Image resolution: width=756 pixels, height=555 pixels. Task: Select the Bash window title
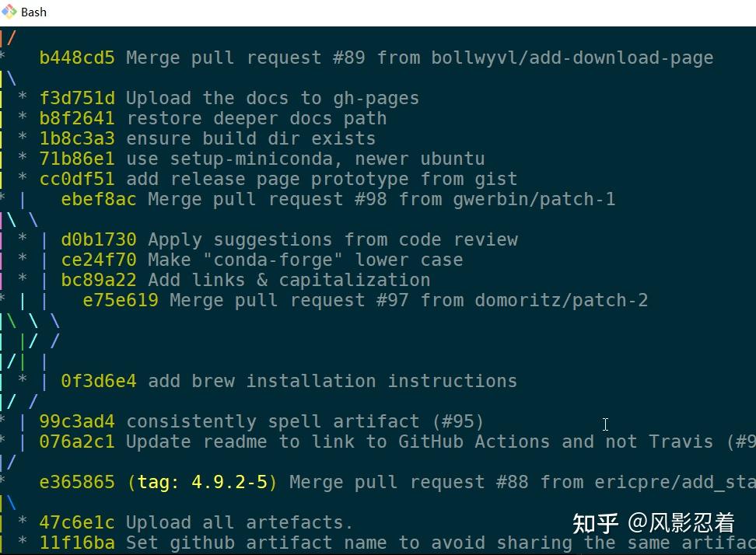tap(34, 12)
